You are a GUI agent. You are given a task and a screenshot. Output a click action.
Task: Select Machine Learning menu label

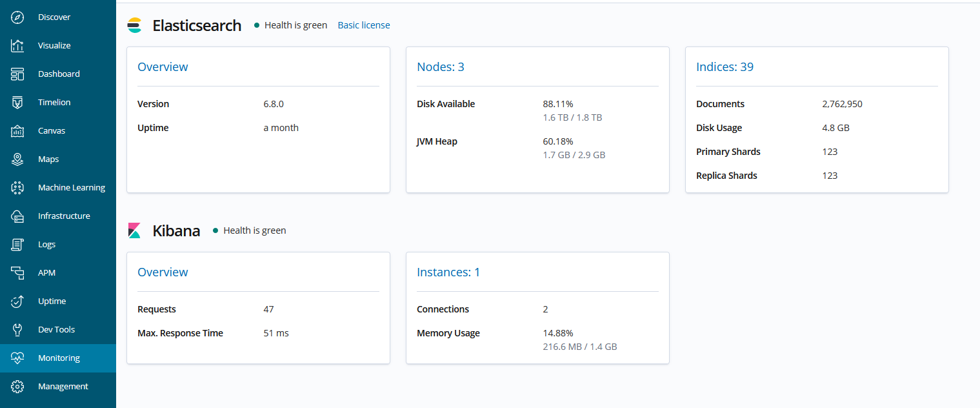pos(72,188)
